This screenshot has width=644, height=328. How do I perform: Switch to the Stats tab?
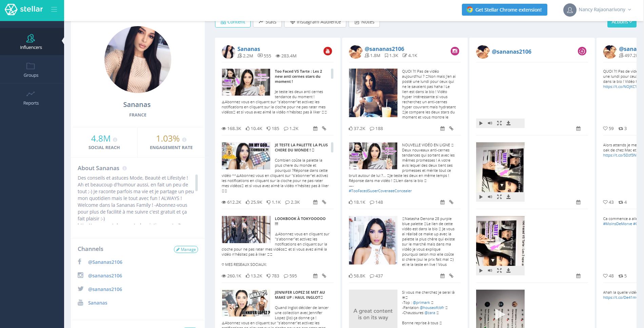pyautogui.click(x=267, y=22)
